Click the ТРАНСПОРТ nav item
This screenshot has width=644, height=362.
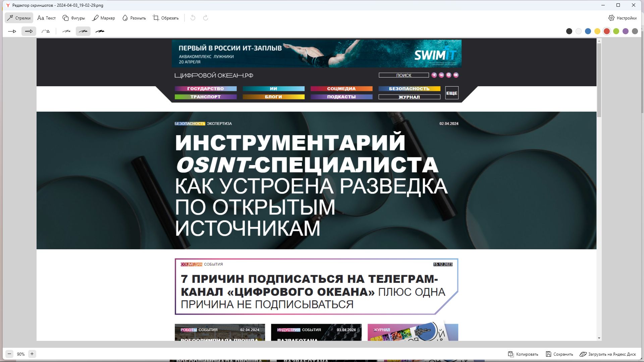pyautogui.click(x=206, y=97)
